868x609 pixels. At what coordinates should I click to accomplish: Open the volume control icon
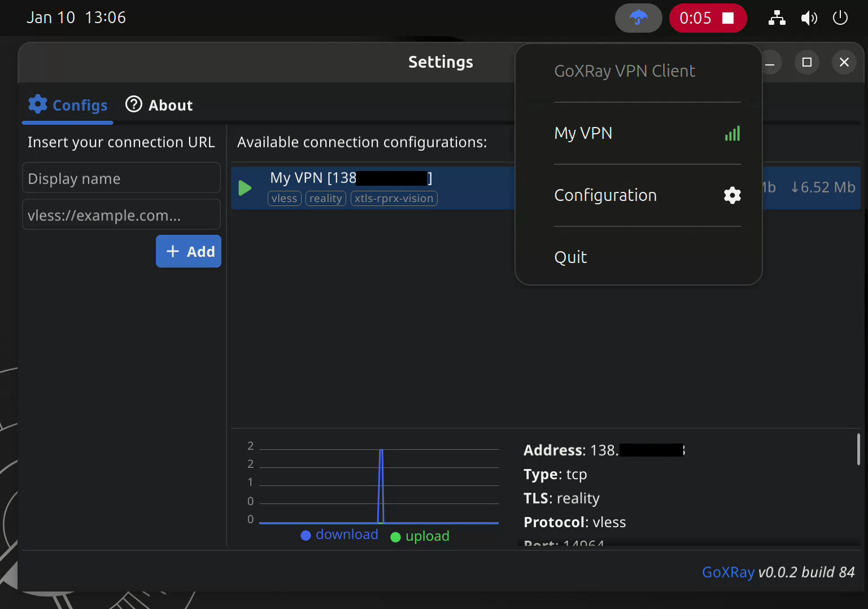809,18
